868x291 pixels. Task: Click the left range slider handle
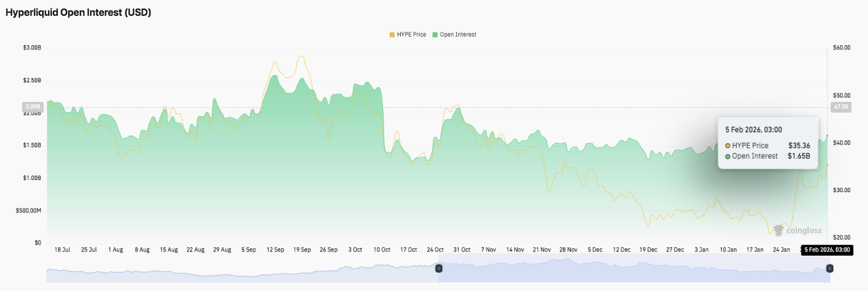[439, 268]
